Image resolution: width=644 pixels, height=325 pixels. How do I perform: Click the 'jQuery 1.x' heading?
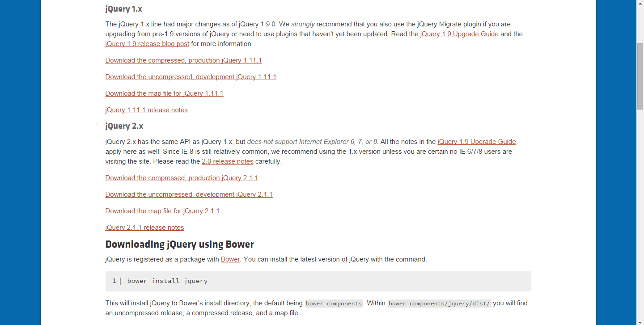pos(124,9)
